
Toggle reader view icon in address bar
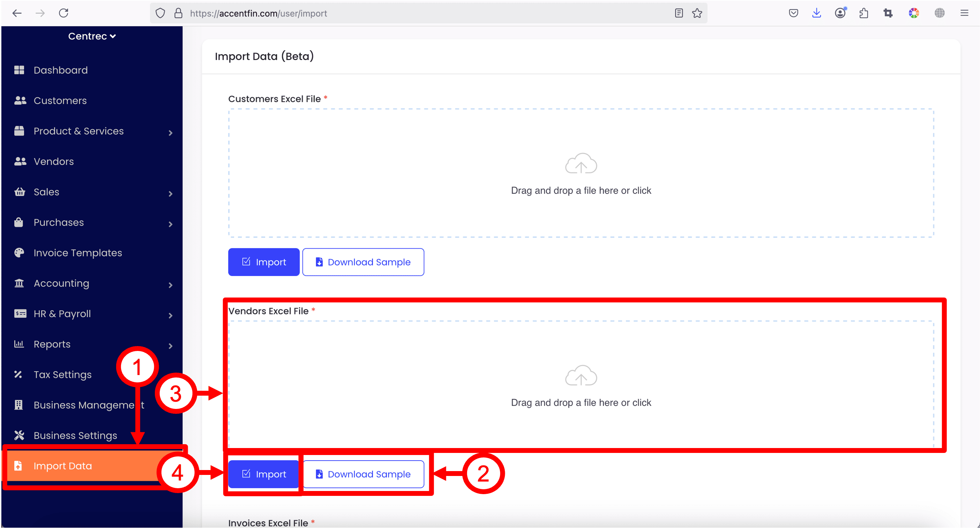pos(679,13)
